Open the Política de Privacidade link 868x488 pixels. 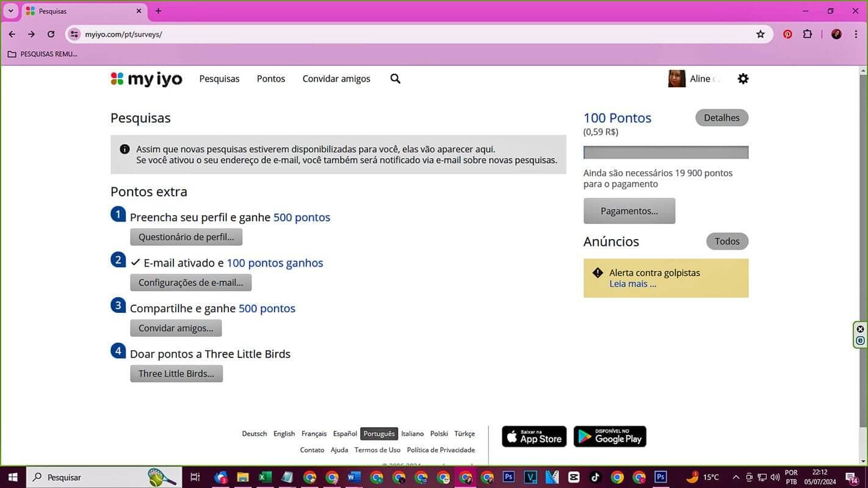(441, 450)
